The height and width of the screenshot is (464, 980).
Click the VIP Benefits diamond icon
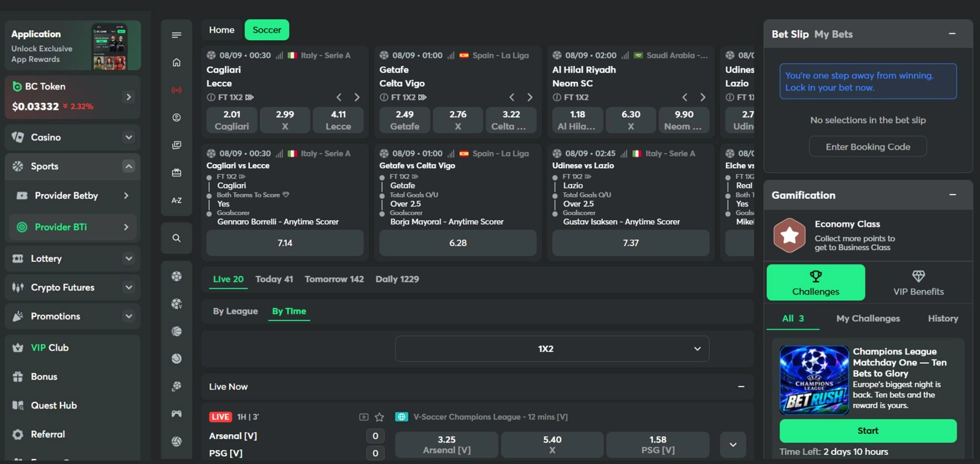pos(918,276)
